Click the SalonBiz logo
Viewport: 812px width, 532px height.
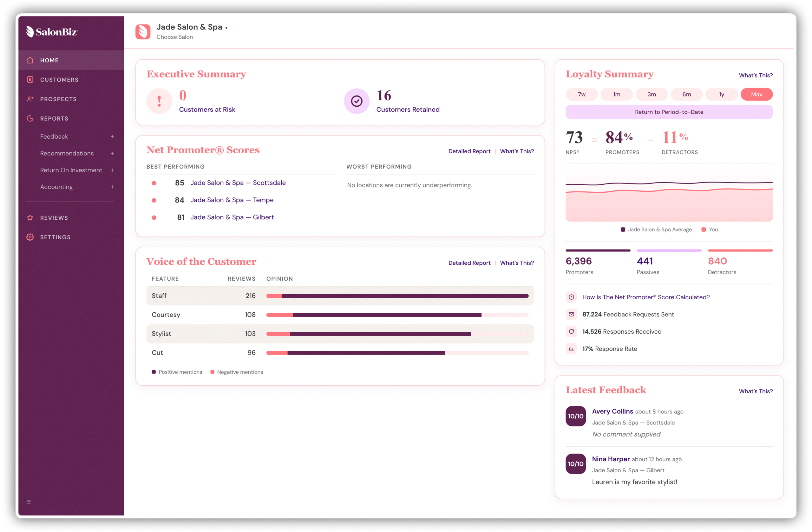pyautogui.click(x=52, y=32)
